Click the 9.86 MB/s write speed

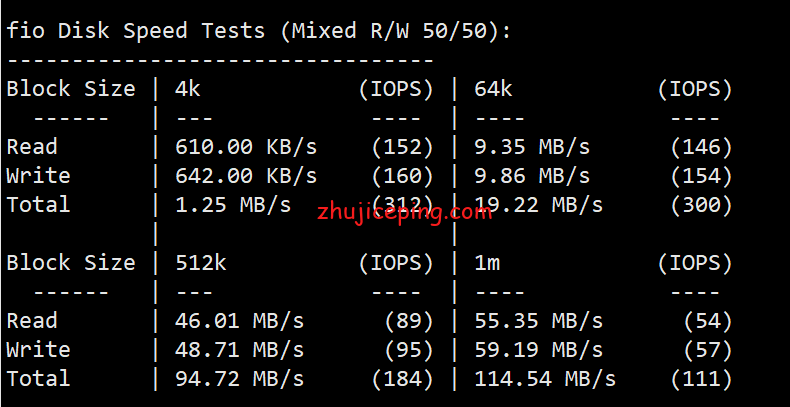[x=532, y=176]
